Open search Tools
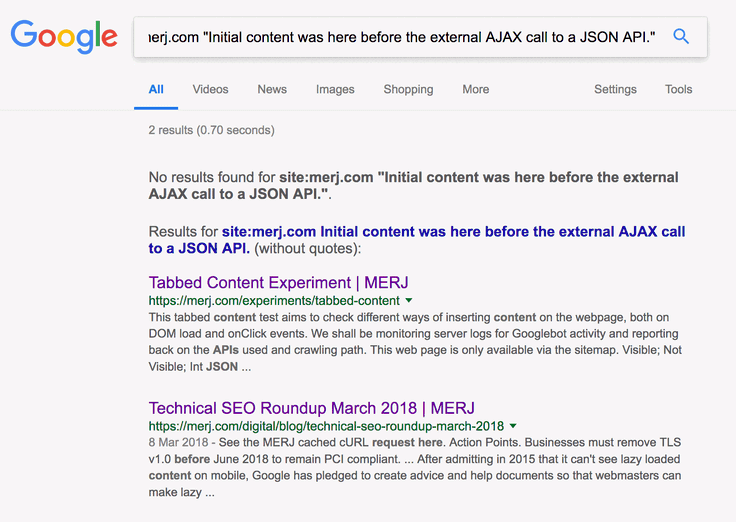 [678, 89]
